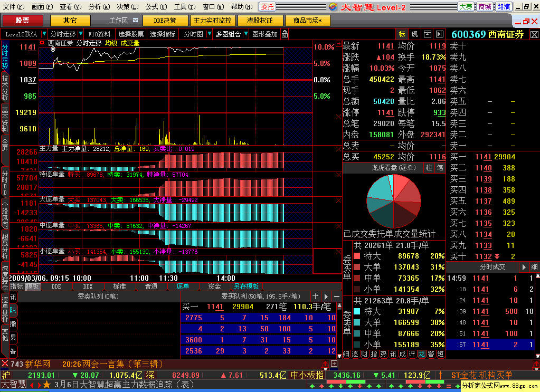Close the 小逐单量 indicator pane

(338, 252)
